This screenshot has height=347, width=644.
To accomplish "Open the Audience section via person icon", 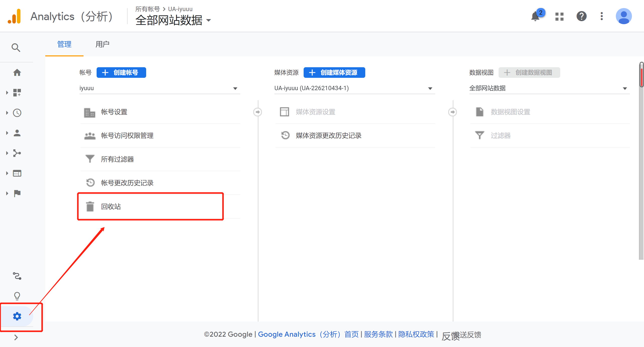I will [x=17, y=133].
